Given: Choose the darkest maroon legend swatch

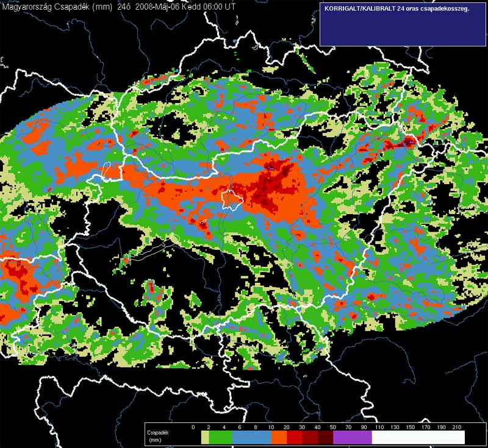Looking at the screenshot, I should 326,438.
